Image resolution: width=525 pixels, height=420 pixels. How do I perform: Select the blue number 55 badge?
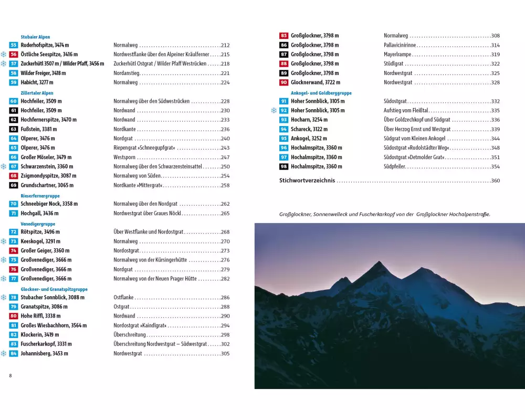14,45
